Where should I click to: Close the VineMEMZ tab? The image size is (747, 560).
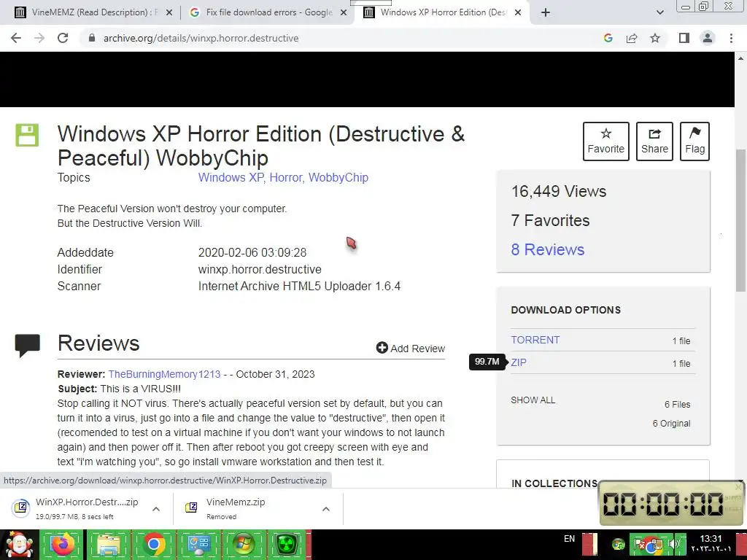(169, 13)
